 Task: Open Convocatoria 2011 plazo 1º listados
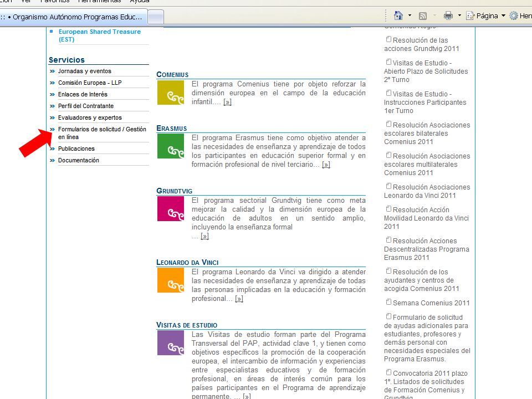[x=426, y=386]
